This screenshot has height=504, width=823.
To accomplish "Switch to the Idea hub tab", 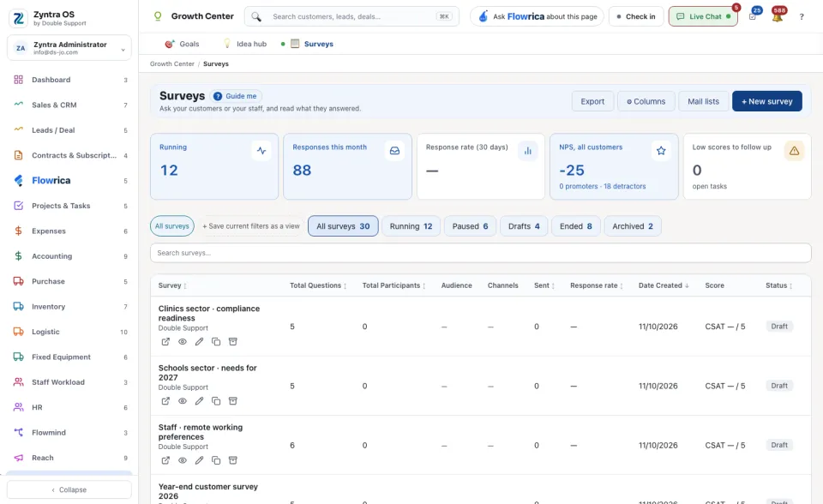I will pos(245,44).
